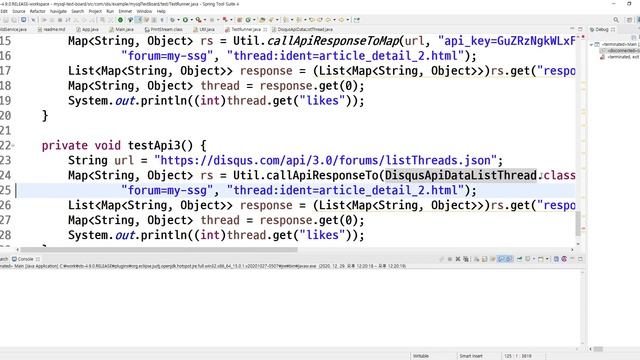Open the Project menu

coord(95,11)
